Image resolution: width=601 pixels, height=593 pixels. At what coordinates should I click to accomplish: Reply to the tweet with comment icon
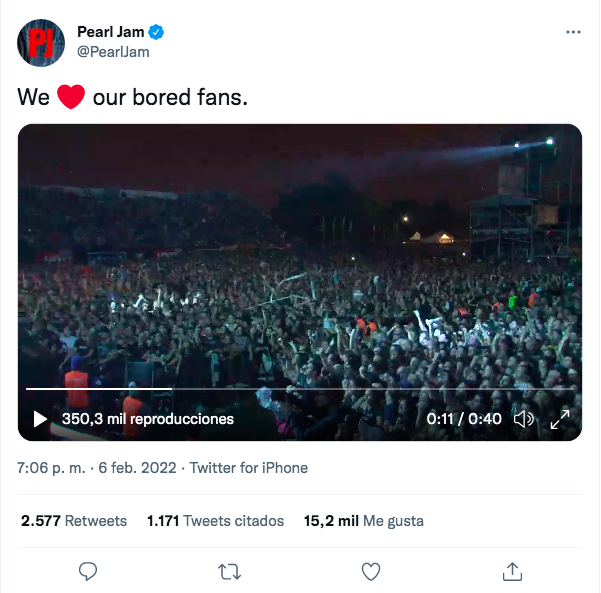coord(88,571)
